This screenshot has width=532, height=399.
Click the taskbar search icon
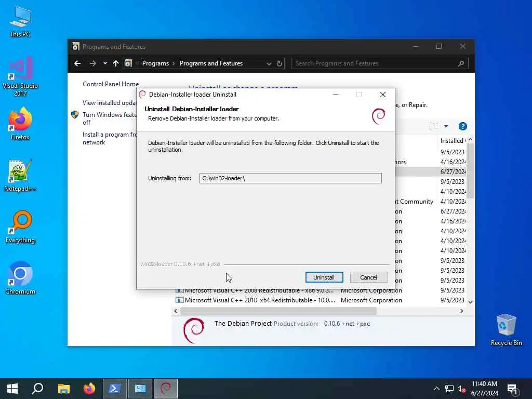[37, 389]
